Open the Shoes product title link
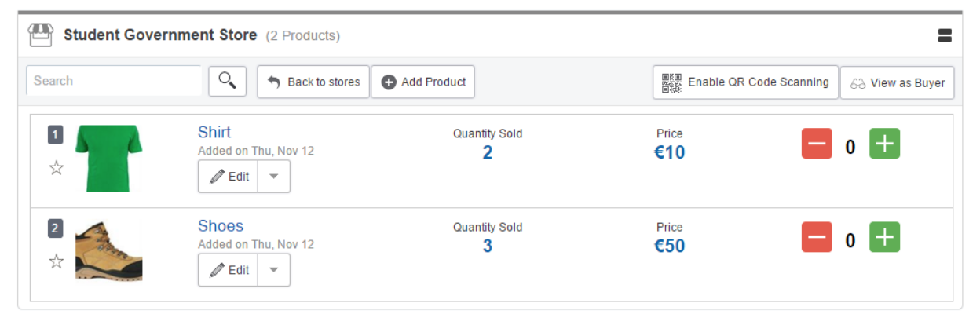Image resolution: width=980 pixels, height=325 pixels. (x=221, y=226)
